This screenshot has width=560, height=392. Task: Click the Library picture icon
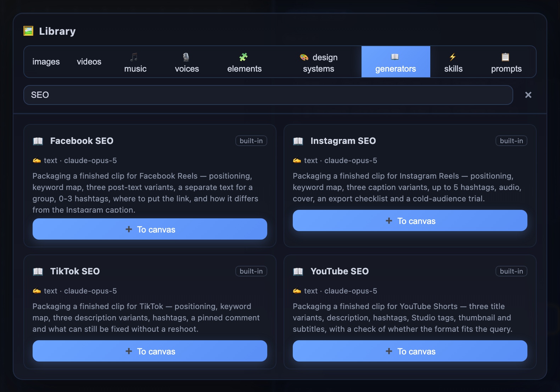click(28, 31)
